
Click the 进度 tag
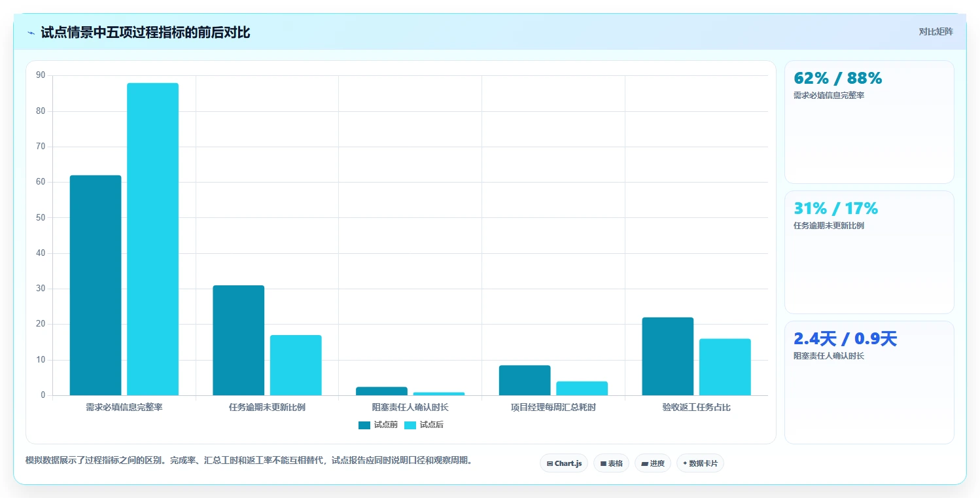point(653,463)
